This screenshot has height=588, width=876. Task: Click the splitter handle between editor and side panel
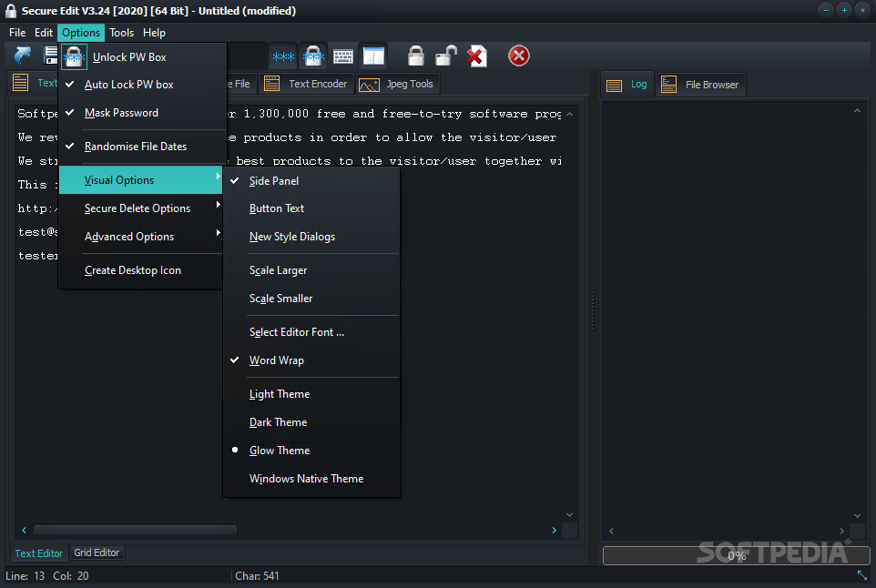tap(593, 310)
